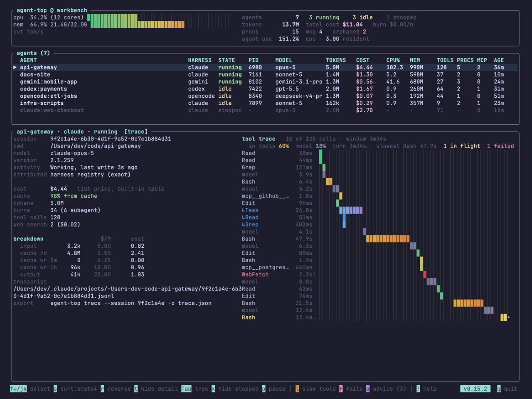Viewport: 532px width, 399px height.
Task: Toggle reverse sort label
Action: (x=119, y=389)
